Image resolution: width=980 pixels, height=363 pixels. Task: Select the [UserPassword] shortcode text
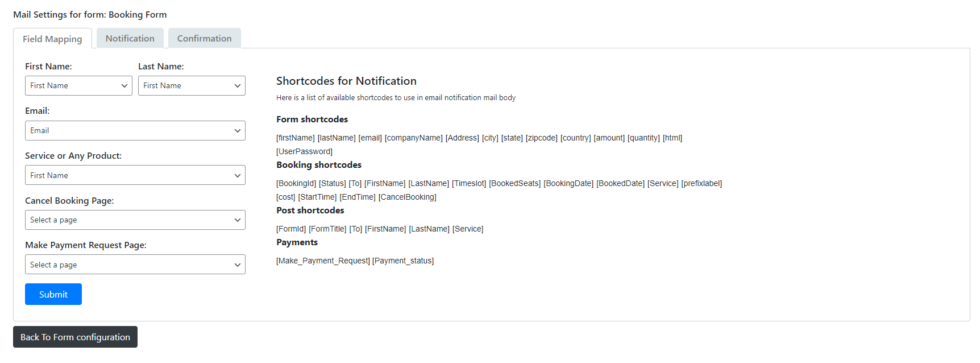point(304,151)
